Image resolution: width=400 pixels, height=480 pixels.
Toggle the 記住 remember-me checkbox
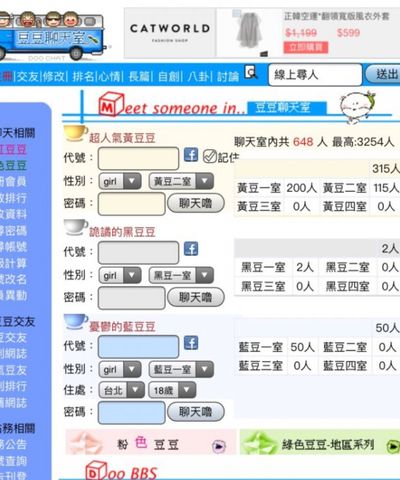pyautogui.click(x=210, y=156)
